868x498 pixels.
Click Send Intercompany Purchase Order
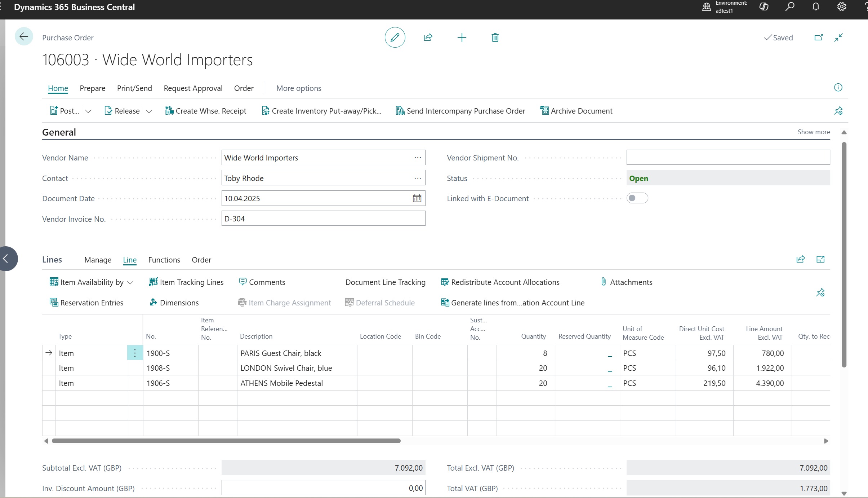click(460, 111)
